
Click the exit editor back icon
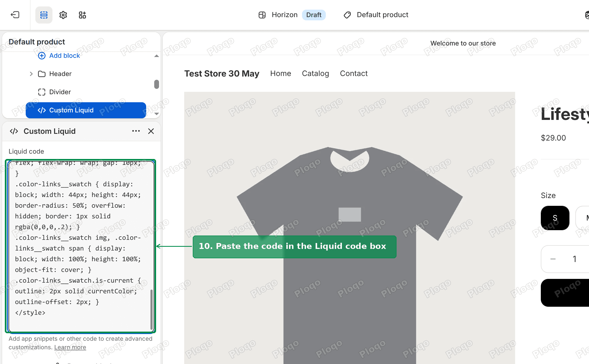15,15
